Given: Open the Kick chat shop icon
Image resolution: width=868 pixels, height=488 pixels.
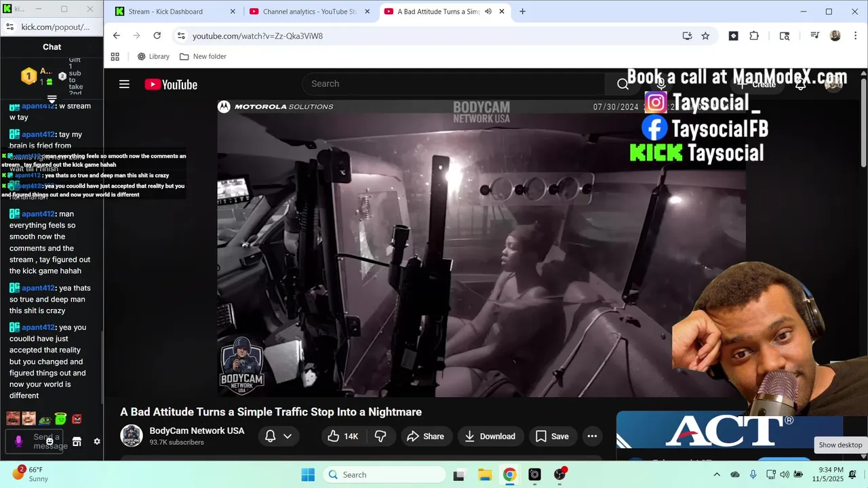Looking at the screenshot, I should point(77,442).
